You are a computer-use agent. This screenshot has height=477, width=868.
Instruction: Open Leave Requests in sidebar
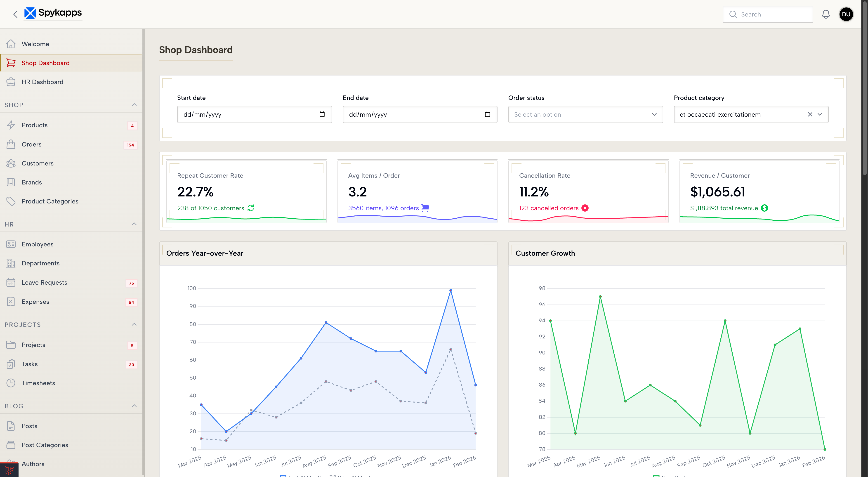44,283
